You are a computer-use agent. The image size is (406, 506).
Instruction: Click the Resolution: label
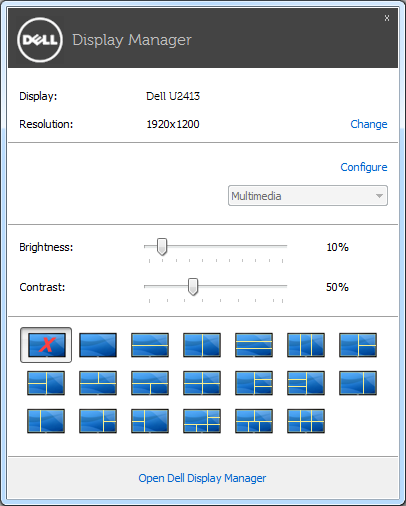click(46, 124)
